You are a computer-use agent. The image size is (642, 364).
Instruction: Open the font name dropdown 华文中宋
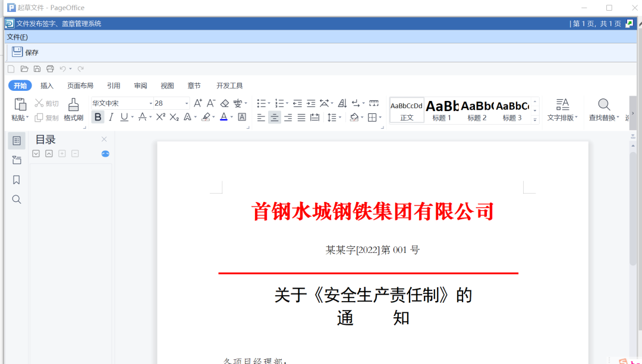click(x=150, y=103)
